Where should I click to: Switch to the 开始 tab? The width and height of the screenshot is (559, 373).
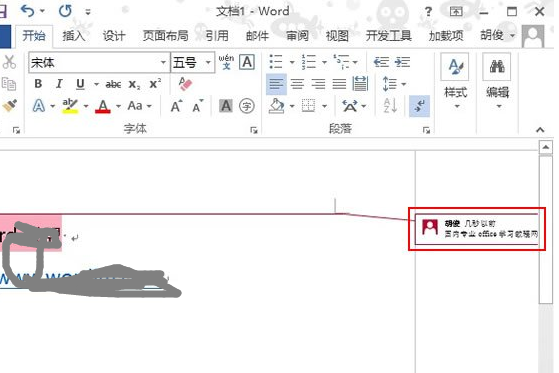pyautogui.click(x=34, y=36)
